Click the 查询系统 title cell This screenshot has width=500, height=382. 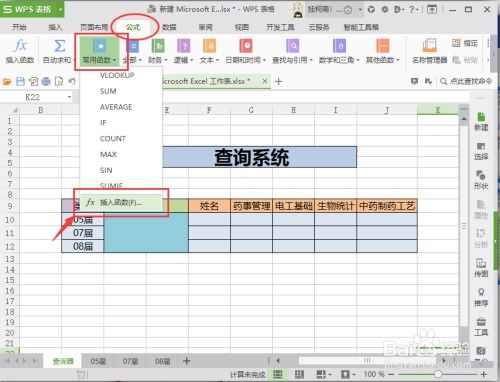[252, 157]
